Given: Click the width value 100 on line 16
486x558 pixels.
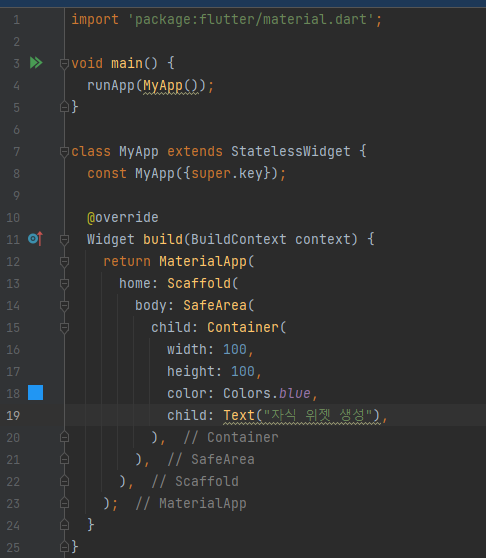Looking at the screenshot, I should coord(235,349).
